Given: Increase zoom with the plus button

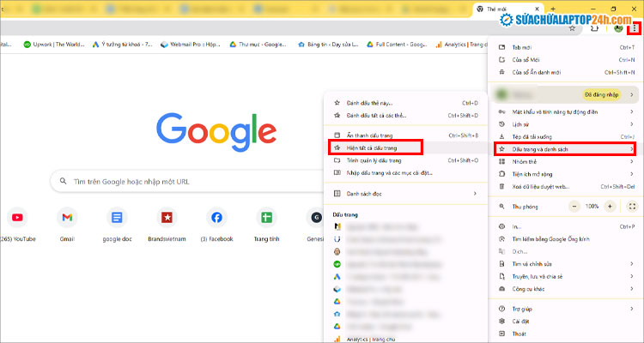Looking at the screenshot, I should tap(610, 207).
